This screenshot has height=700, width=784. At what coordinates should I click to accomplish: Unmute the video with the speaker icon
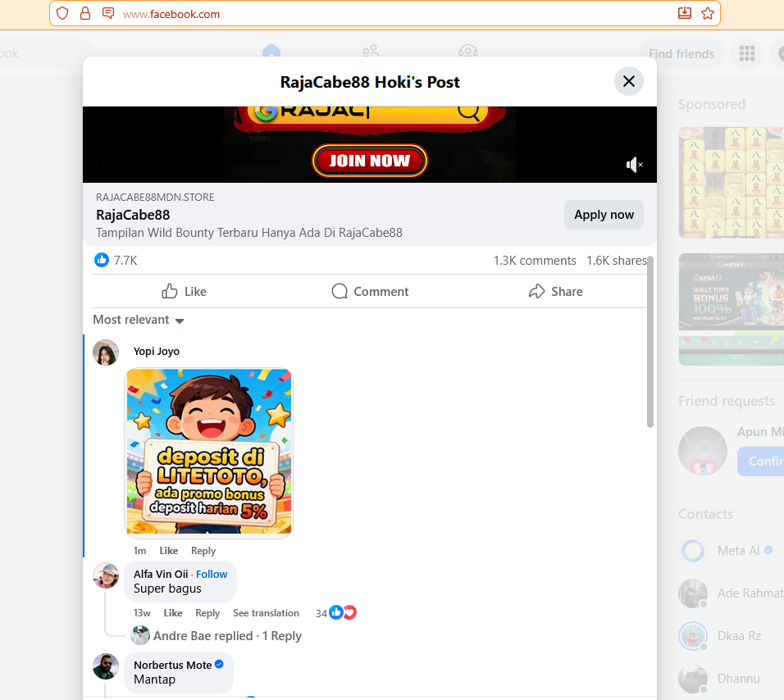coord(634,165)
